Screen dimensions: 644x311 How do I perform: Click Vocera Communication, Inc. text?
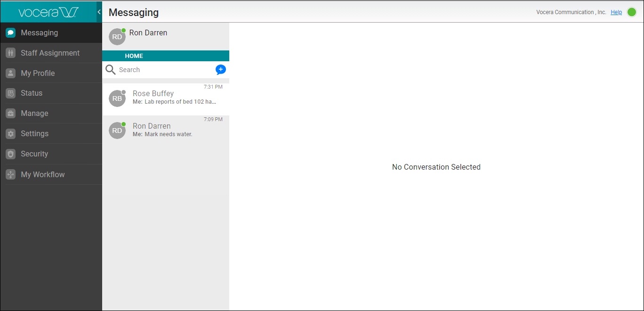point(571,12)
